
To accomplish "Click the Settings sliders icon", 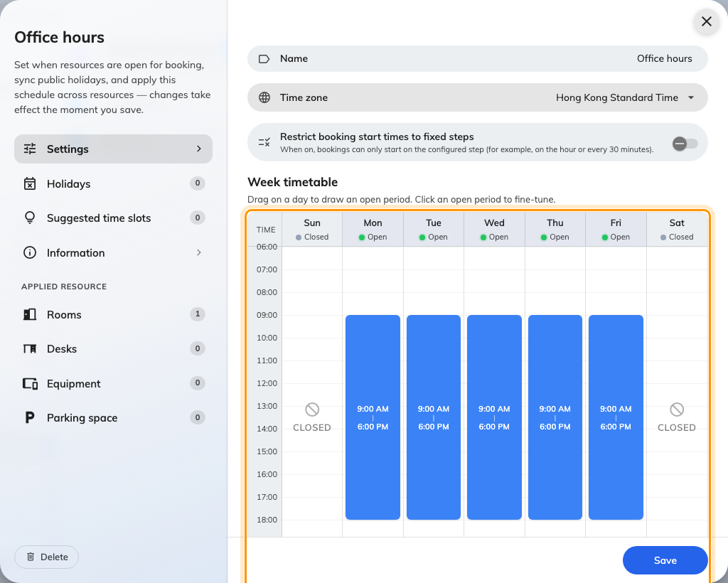I will [x=30, y=149].
